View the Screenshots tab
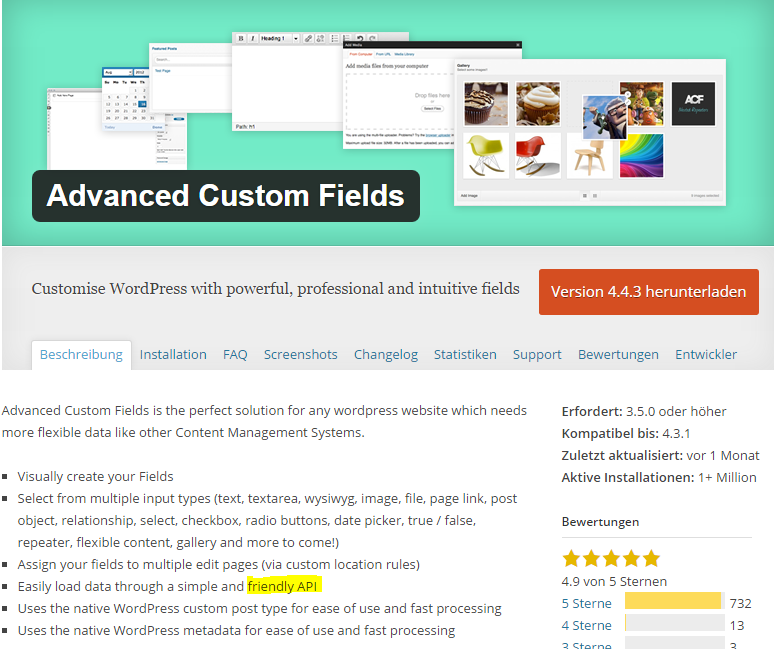Image resolution: width=782 pixels, height=649 pixels. (301, 355)
